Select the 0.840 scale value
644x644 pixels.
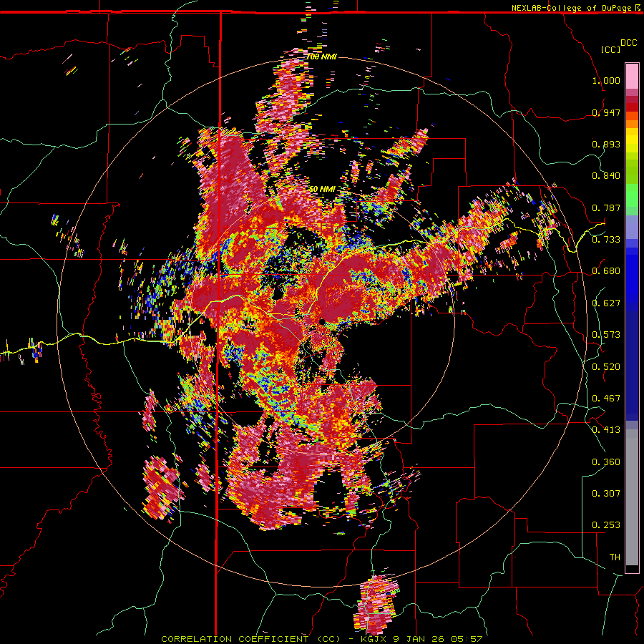pos(606,176)
